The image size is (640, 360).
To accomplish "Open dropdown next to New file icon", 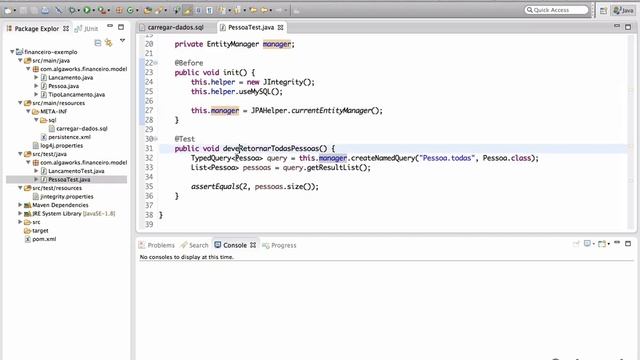I will point(14,11).
